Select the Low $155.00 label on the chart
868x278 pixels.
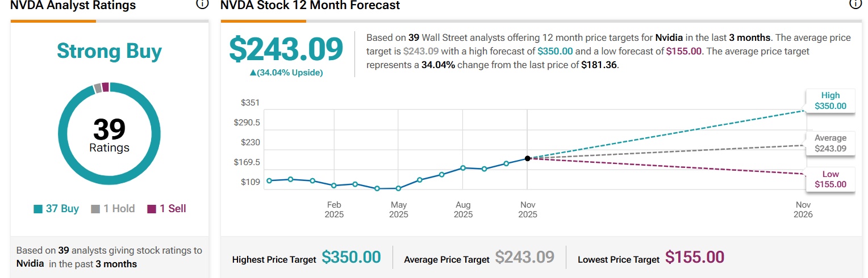830,179
